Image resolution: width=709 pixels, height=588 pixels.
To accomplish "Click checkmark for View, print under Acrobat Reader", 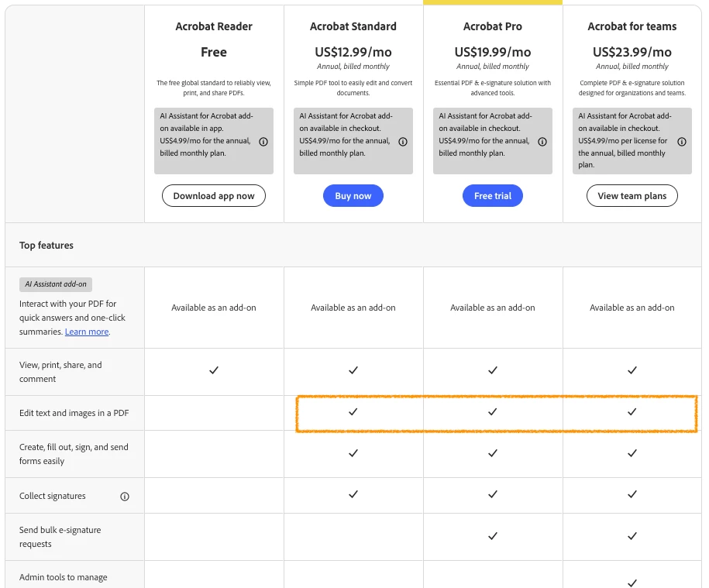I will (213, 370).
